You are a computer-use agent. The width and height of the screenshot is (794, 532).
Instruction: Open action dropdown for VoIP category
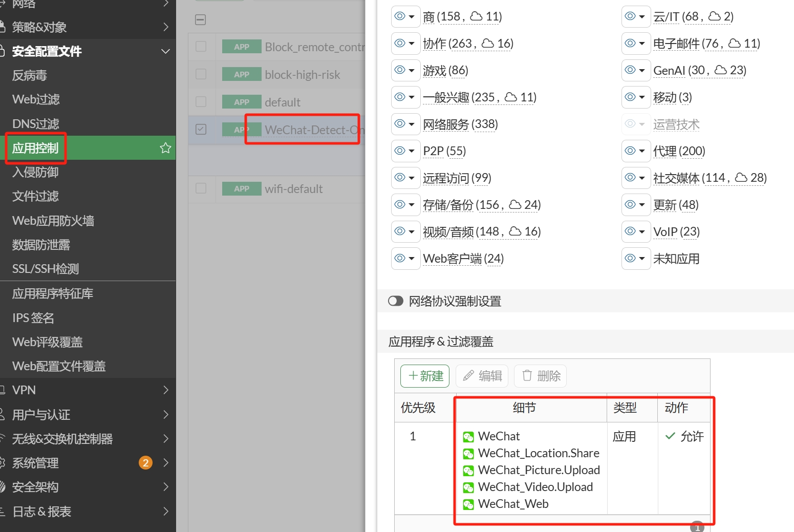click(x=642, y=231)
